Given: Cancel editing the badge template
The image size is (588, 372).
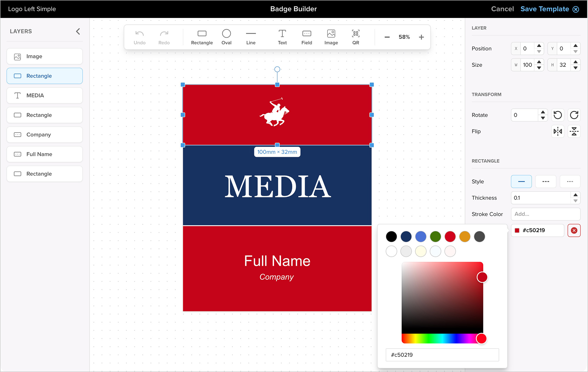Looking at the screenshot, I should pos(502,9).
